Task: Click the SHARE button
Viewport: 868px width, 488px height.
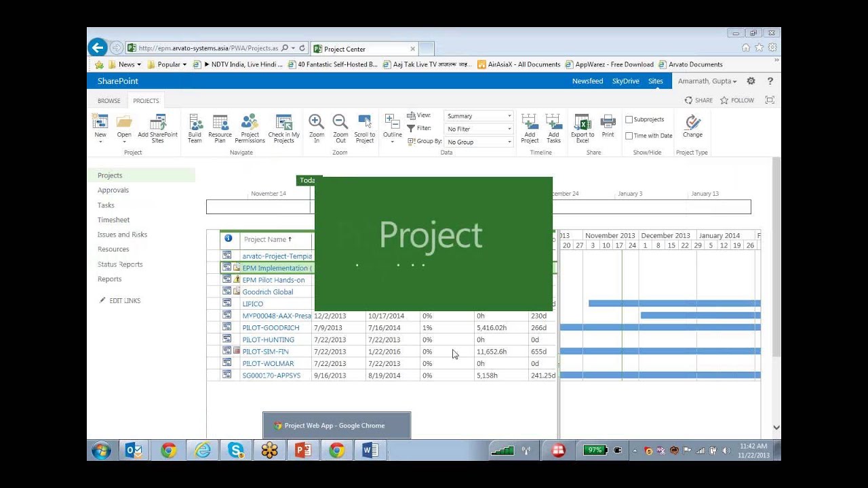Action: point(698,100)
